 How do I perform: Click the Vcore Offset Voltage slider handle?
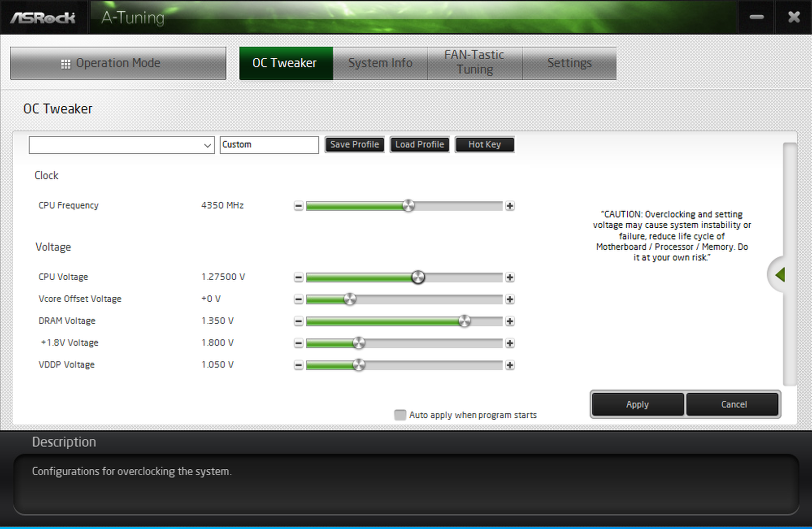[x=350, y=299]
